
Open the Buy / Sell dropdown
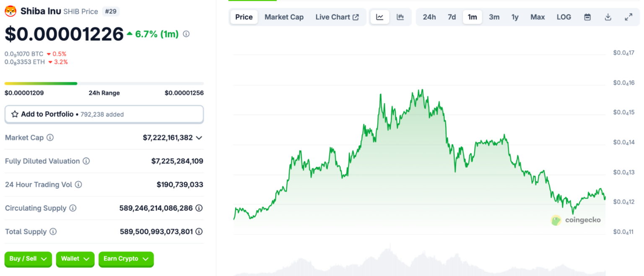pos(28,259)
